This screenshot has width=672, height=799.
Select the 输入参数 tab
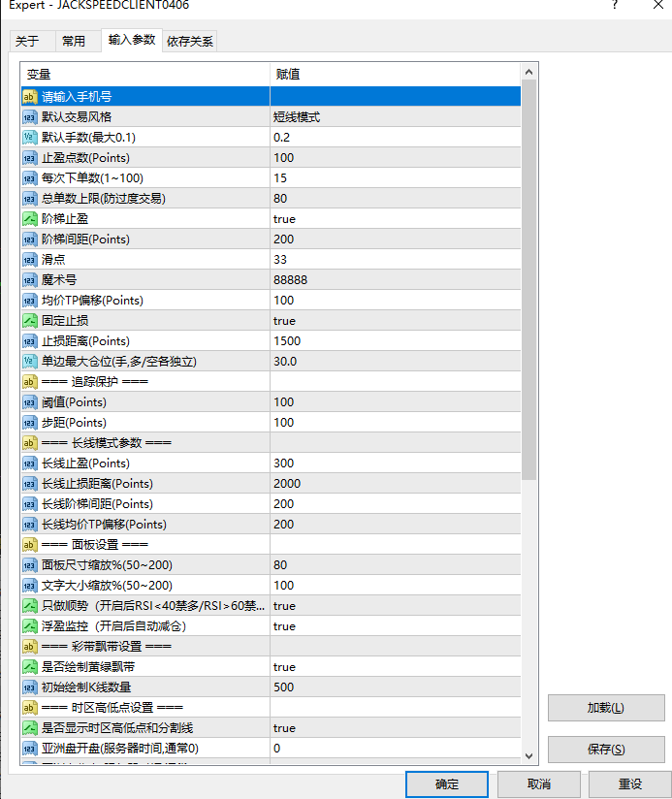(x=132, y=40)
